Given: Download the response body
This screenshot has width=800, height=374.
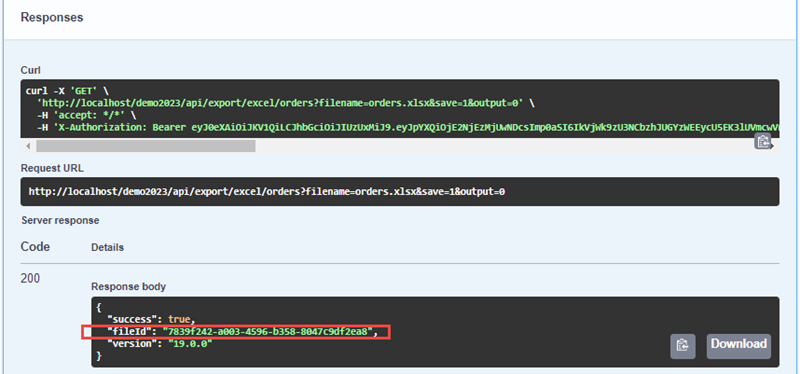Looking at the screenshot, I should 739,345.
